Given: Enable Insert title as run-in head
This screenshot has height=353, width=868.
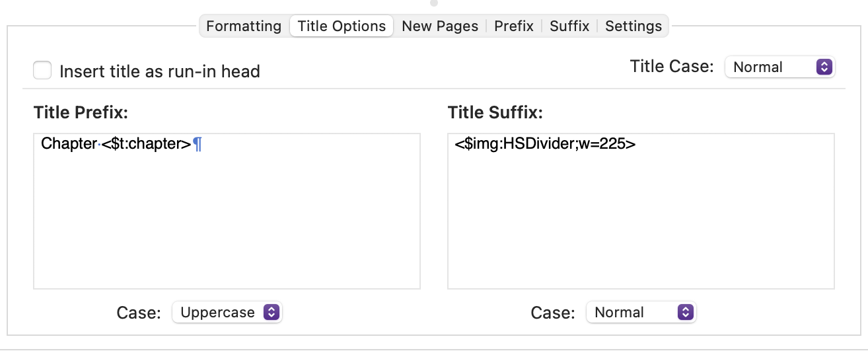Looking at the screenshot, I should coord(43,70).
